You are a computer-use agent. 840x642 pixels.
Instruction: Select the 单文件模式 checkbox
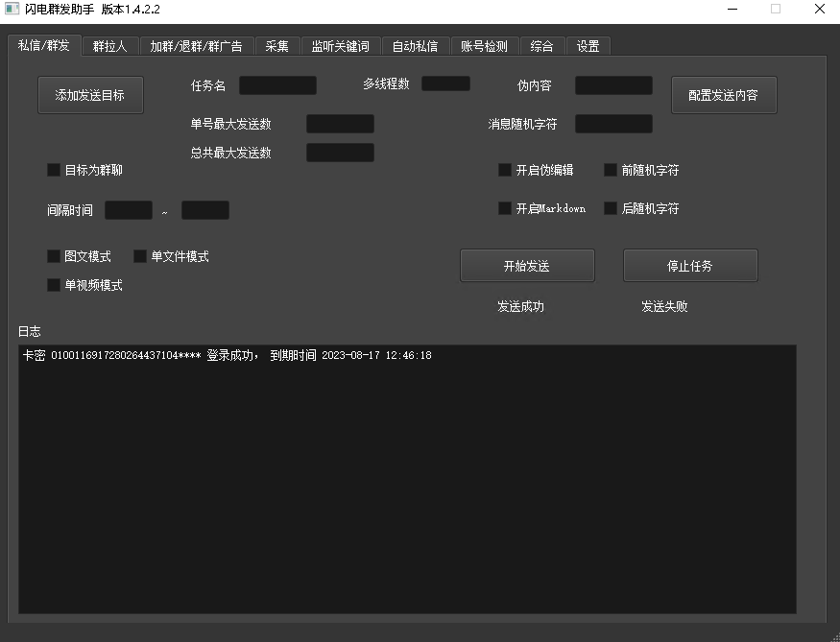[140, 256]
